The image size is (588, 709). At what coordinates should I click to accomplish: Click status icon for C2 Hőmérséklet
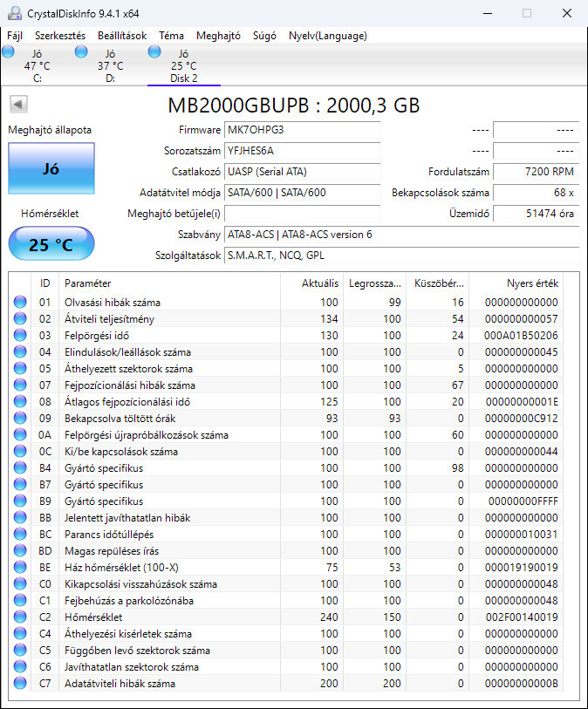coord(20,617)
